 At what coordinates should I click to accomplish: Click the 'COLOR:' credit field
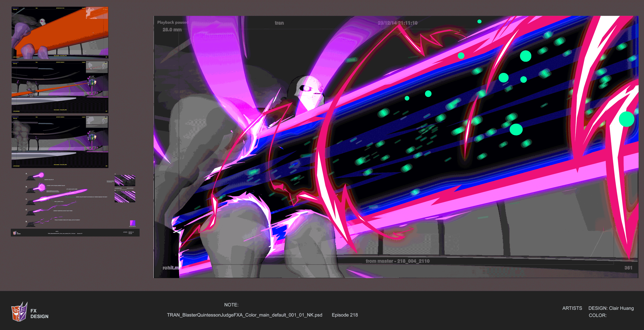pyautogui.click(x=598, y=316)
